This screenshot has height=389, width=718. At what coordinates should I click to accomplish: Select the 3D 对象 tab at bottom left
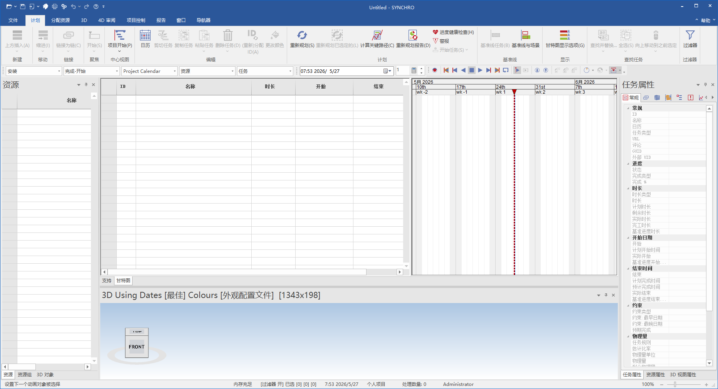pos(45,374)
